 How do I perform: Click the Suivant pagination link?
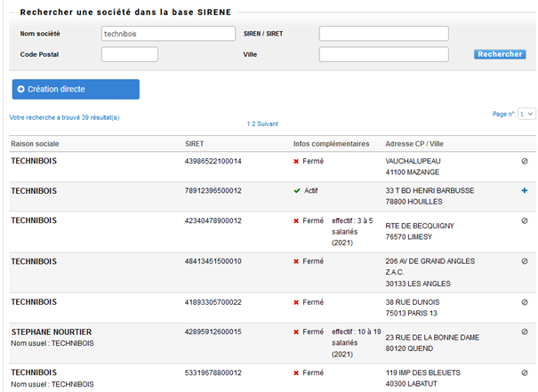point(268,124)
